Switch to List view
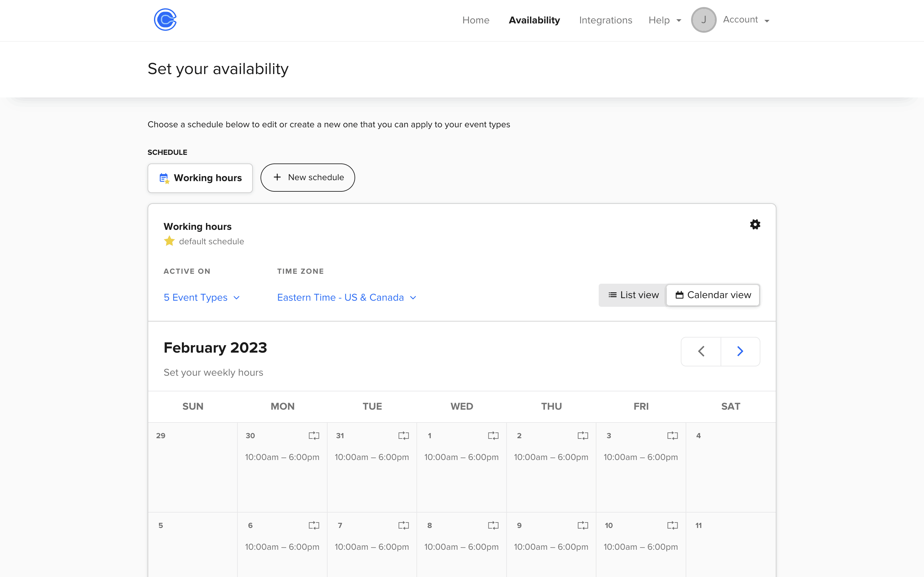 [633, 295]
